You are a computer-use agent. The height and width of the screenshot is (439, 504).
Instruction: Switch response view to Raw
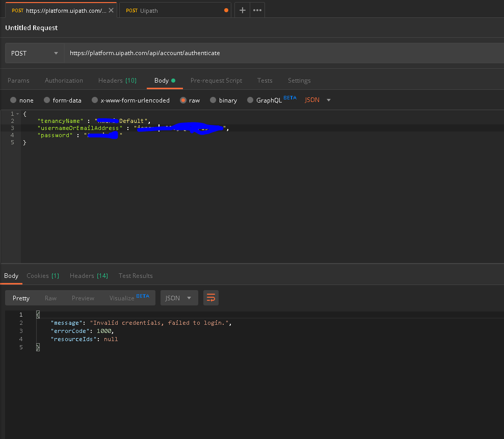(50, 298)
